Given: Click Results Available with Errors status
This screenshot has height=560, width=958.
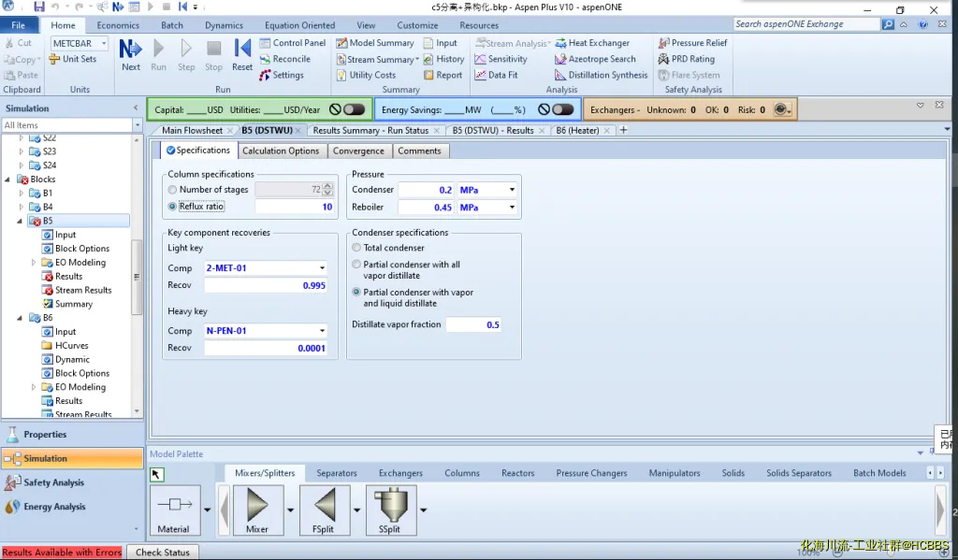Looking at the screenshot, I should [62, 553].
